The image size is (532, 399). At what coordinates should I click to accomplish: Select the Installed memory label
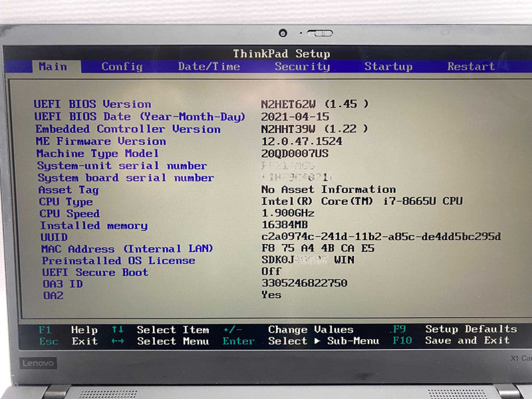coord(94,225)
